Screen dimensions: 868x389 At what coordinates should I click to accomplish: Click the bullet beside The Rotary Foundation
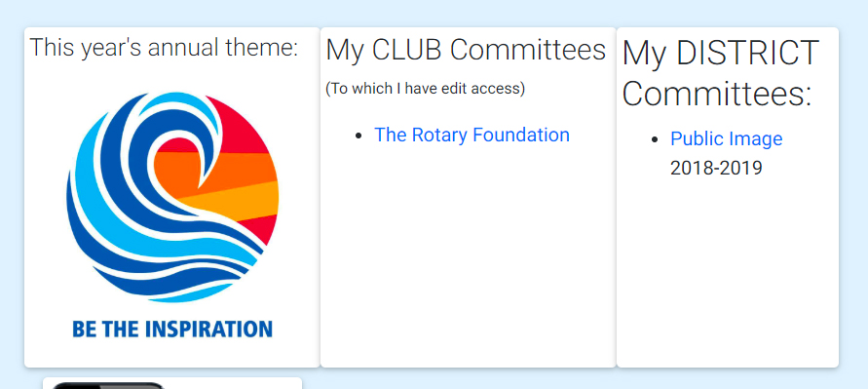point(359,136)
